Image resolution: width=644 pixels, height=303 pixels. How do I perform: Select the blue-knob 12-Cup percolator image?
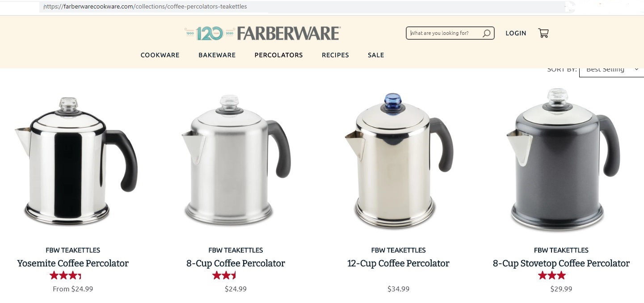coord(399,162)
